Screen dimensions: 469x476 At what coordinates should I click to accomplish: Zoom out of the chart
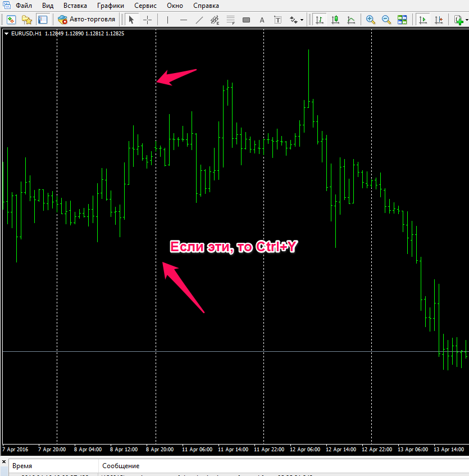click(x=386, y=20)
